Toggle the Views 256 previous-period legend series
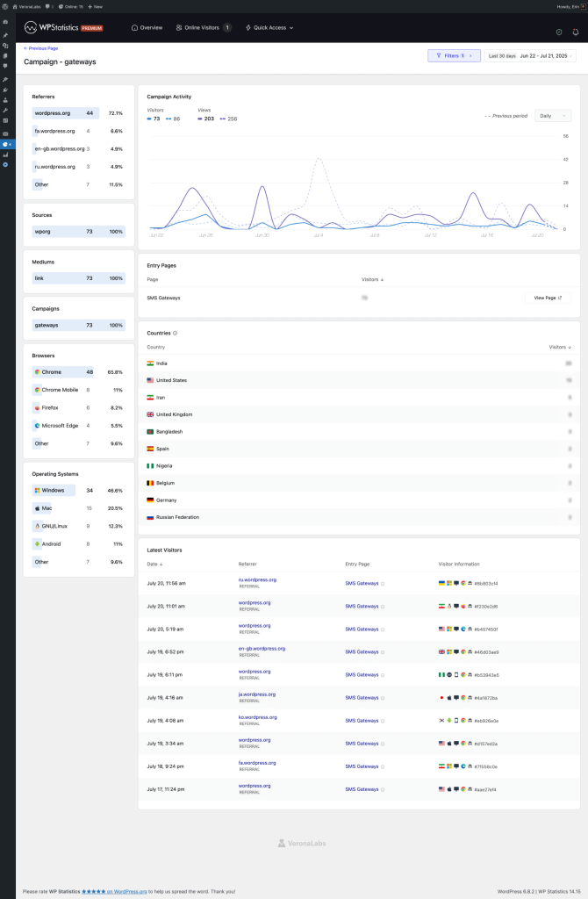588x899 pixels. tap(229, 119)
